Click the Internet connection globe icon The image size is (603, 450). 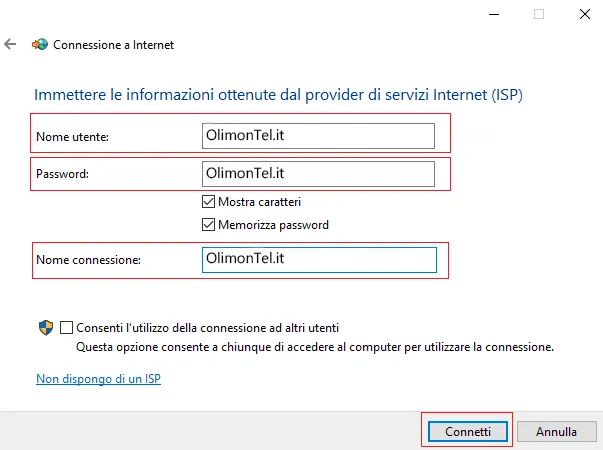40,45
